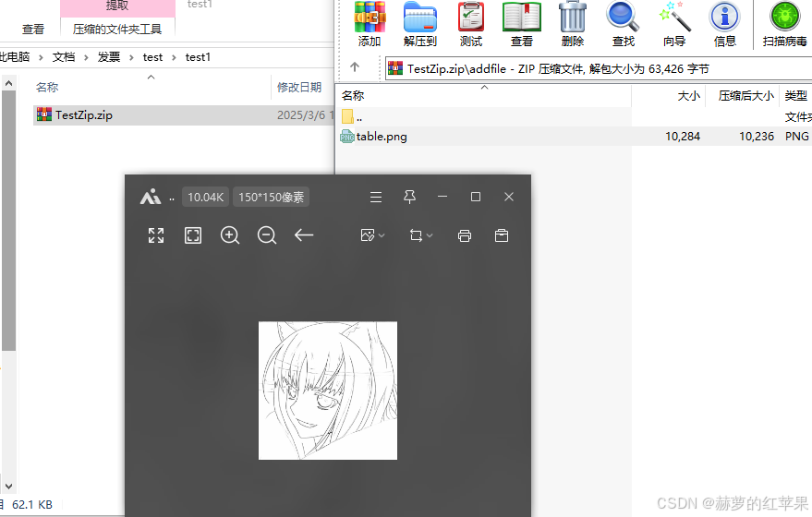The image size is (812, 517).
Task: Go up one folder in WinRAR
Action: [x=355, y=66]
